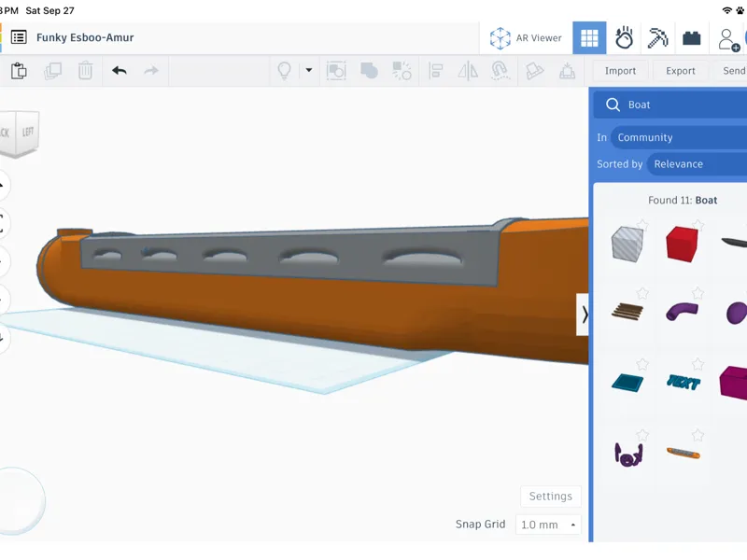This screenshot has width=747, height=560.
Task: Click the Send To button
Action: [729, 71]
